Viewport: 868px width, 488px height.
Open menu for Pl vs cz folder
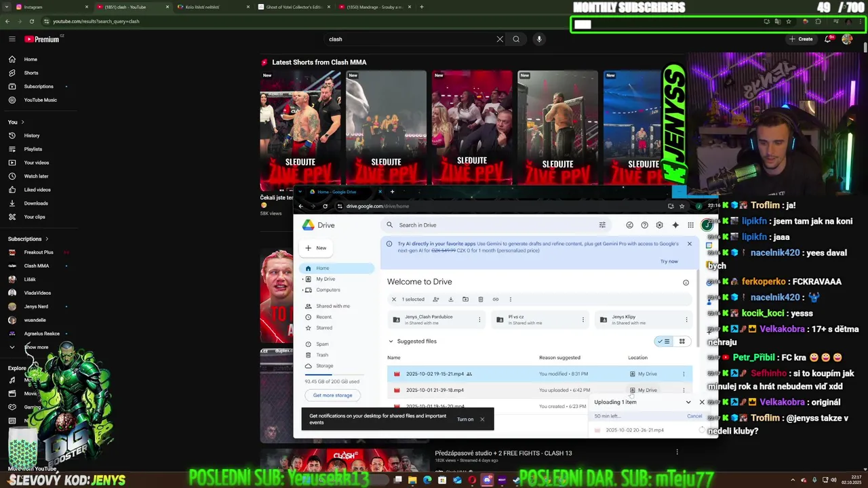583,319
